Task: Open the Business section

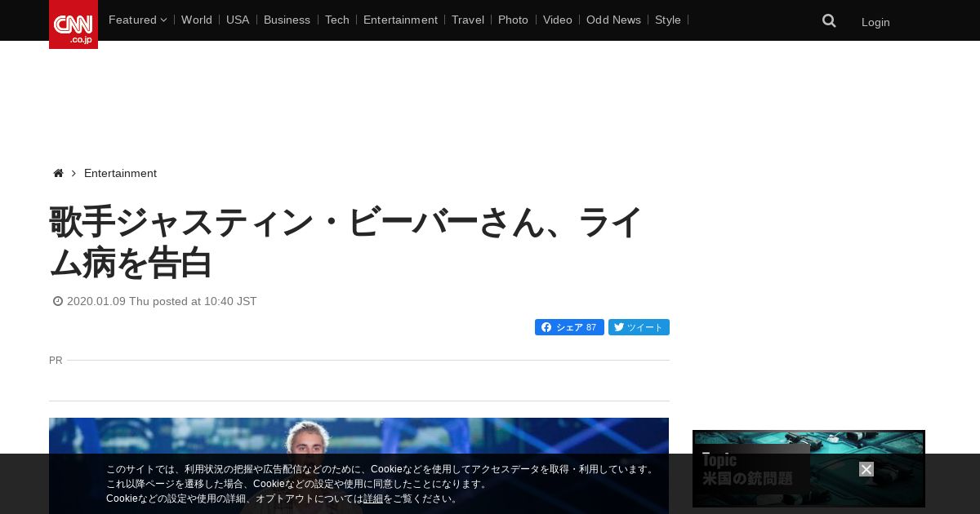Action: [x=287, y=20]
